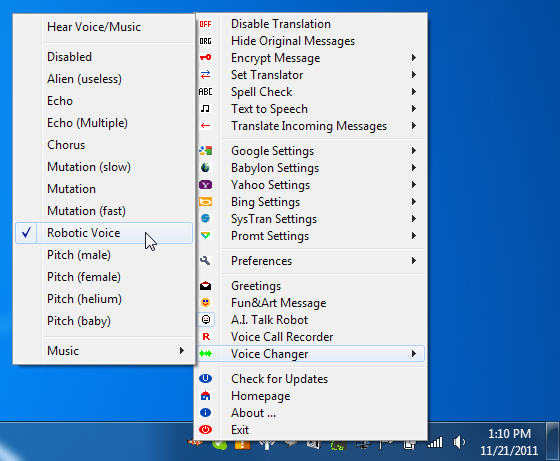Open Yahoo Settings menu entry

click(x=310, y=185)
